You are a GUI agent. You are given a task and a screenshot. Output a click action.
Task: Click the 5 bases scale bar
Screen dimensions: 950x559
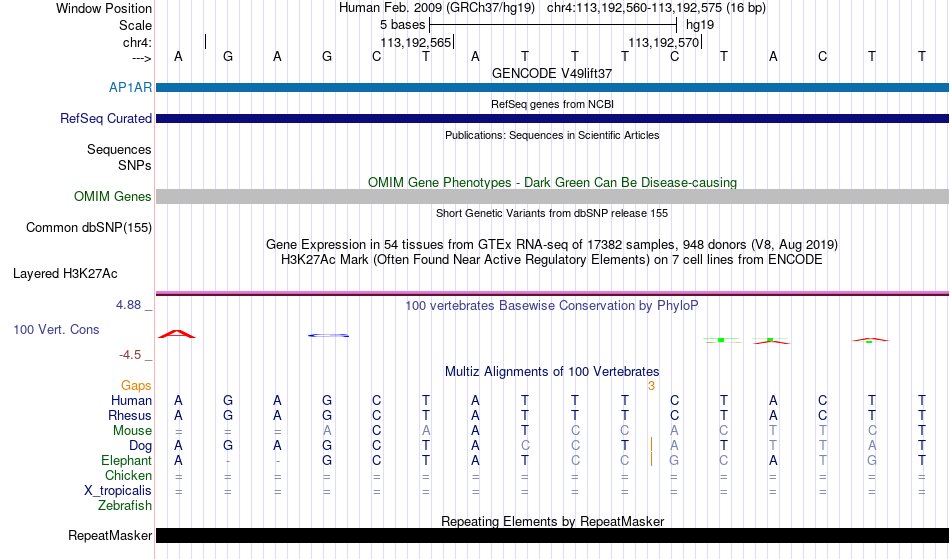[553, 25]
